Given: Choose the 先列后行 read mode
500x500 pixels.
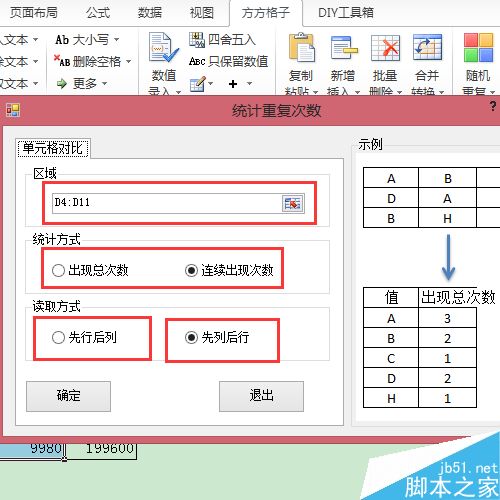Looking at the screenshot, I should click(x=191, y=337).
